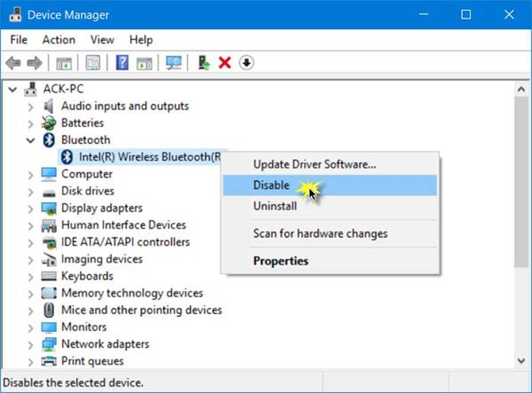
Task: Click the Back arrow toolbar icon
Action: 14,63
